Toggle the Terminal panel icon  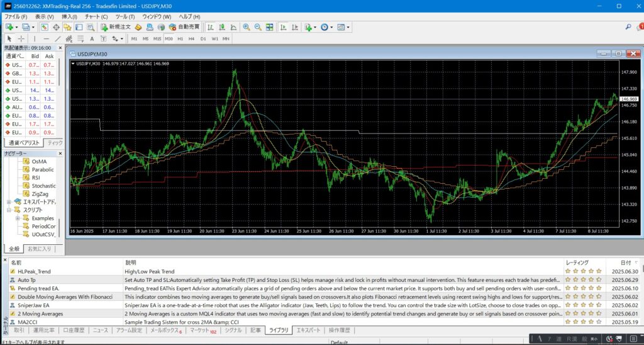point(79,27)
